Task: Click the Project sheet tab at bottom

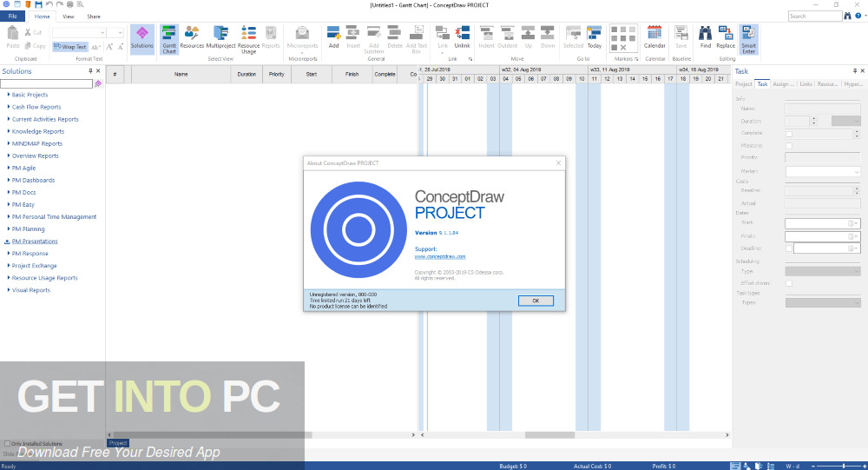Action: (x=118, y=443)
